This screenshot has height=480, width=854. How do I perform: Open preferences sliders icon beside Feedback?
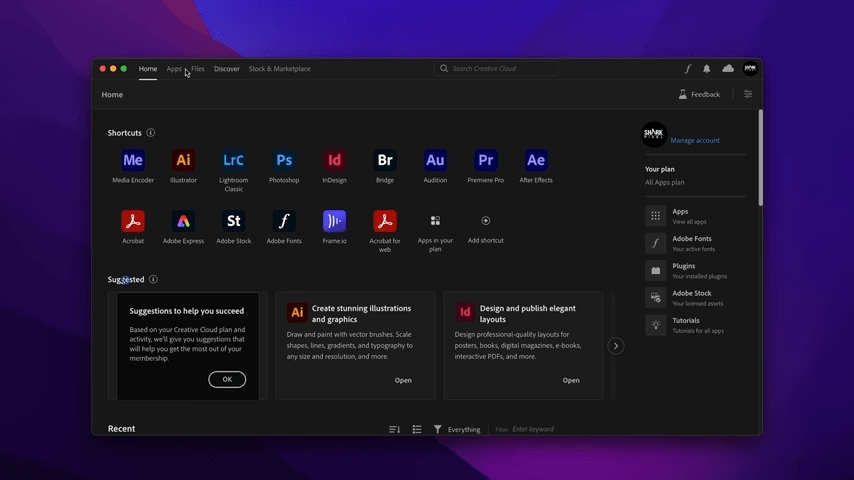click(748, 94)
